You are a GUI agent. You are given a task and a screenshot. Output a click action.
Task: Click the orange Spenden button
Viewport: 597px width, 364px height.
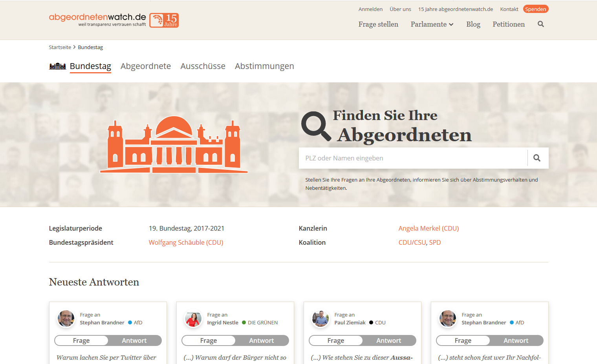coord(536,9)
